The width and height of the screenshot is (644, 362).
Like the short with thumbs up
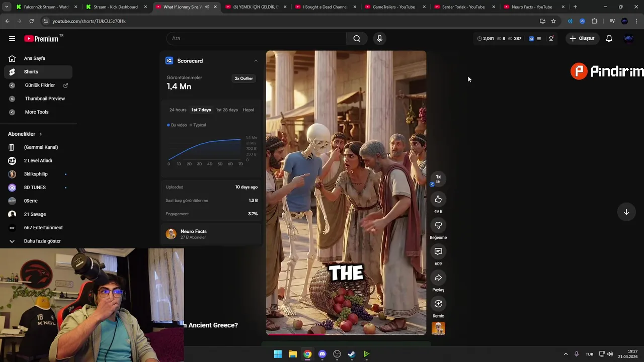point(438,199)
